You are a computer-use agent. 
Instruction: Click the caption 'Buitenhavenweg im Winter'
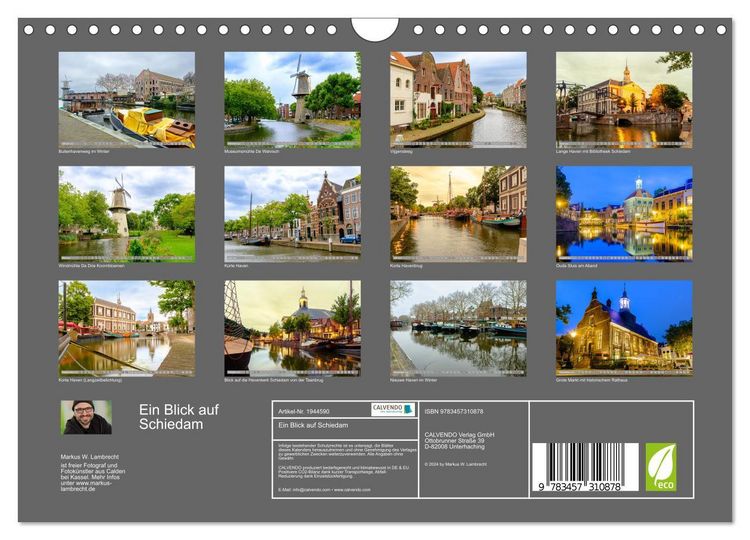point(84,151)
